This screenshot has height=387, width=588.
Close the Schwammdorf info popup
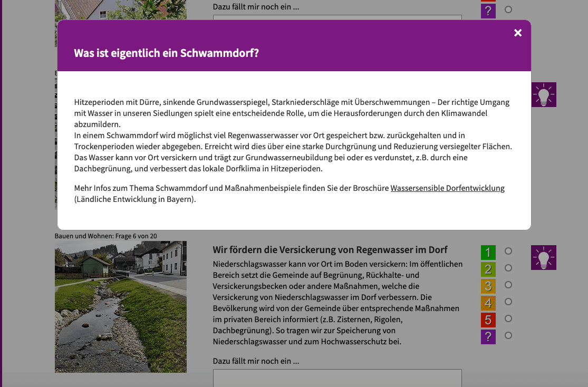coord(517,33)
